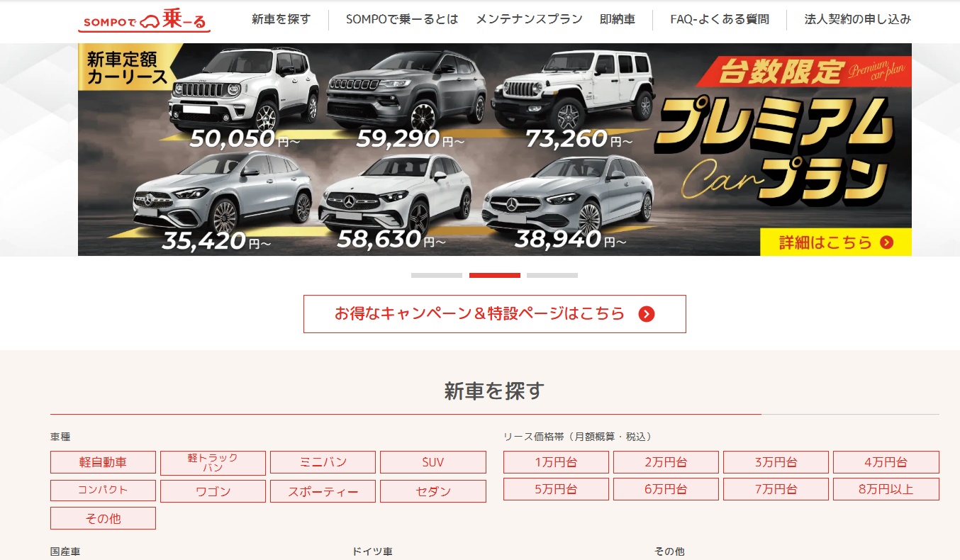
Task: Click リース価格帯（月額概算・税込） label
Action: (578, 437)
